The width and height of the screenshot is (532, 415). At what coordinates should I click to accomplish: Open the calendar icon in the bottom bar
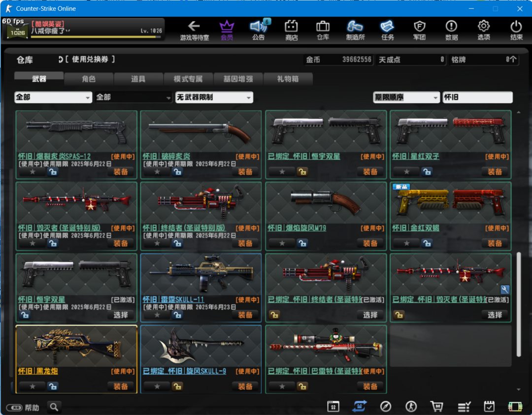click(x=333, y=406)
